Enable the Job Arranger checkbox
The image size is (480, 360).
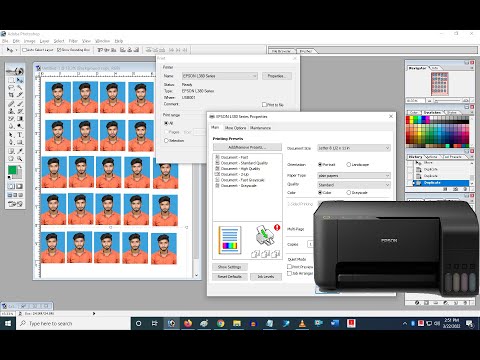tap(290, 273)
